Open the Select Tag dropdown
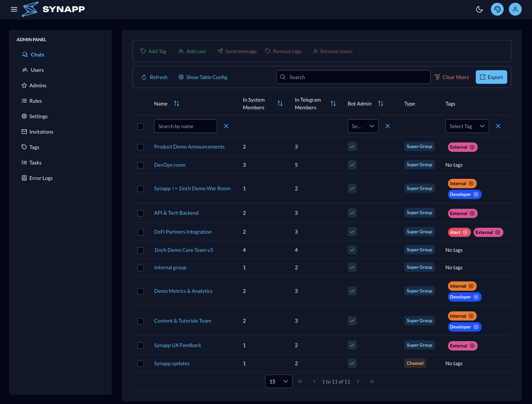Image resolution: width=532 pixels, height=404 pixels. click(x=467, y=126)
